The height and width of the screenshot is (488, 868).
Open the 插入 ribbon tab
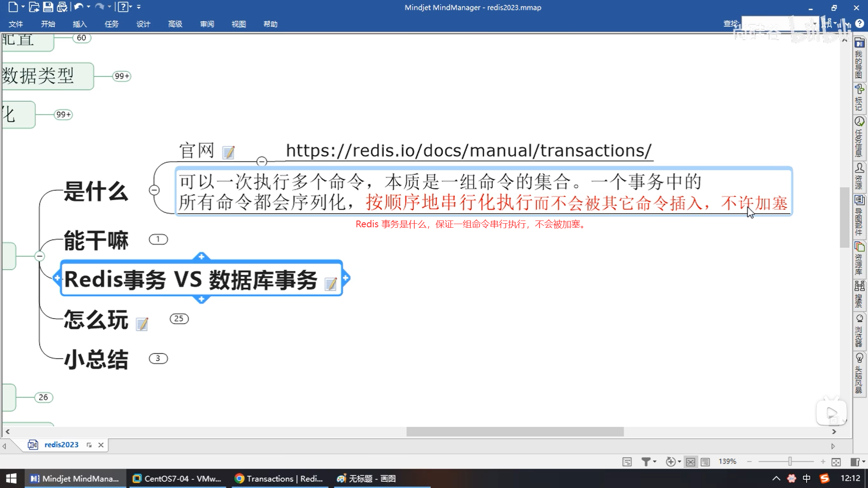coord(80,24)
